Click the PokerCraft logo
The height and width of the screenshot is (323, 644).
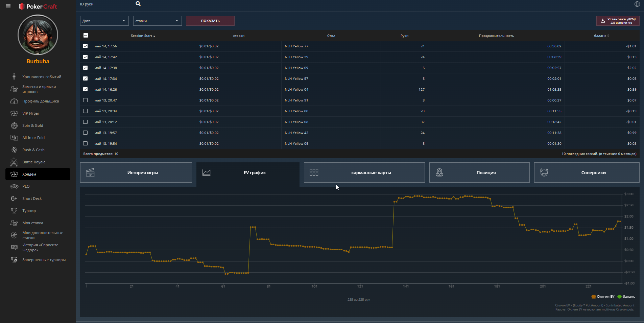click(x=38, y=6)
